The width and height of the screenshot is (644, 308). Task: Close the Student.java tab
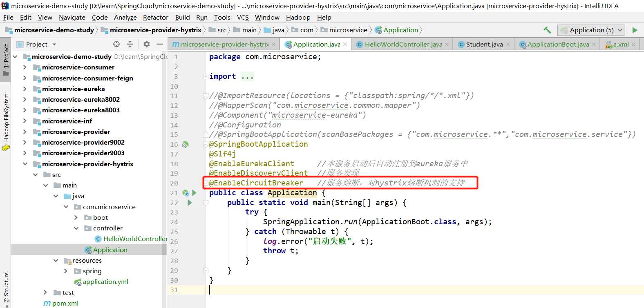[x=508, y=45]
